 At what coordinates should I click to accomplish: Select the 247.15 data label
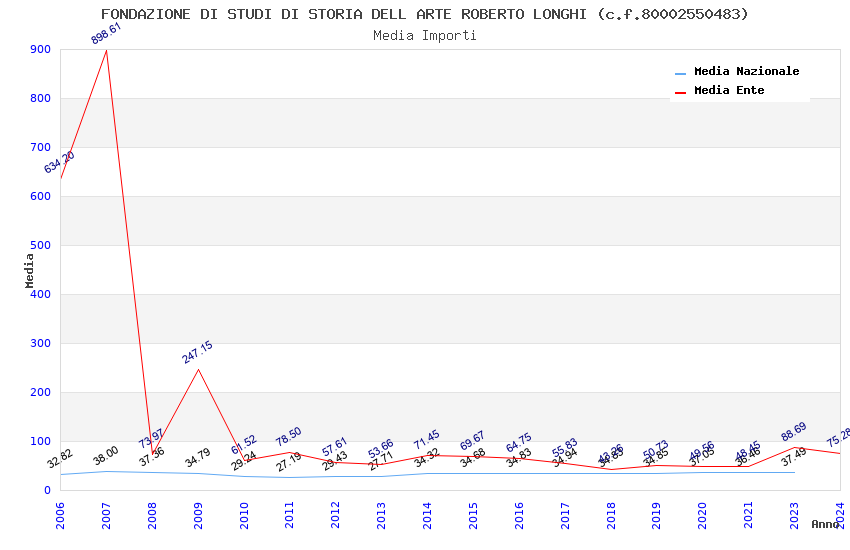click(x=197, y=352)
